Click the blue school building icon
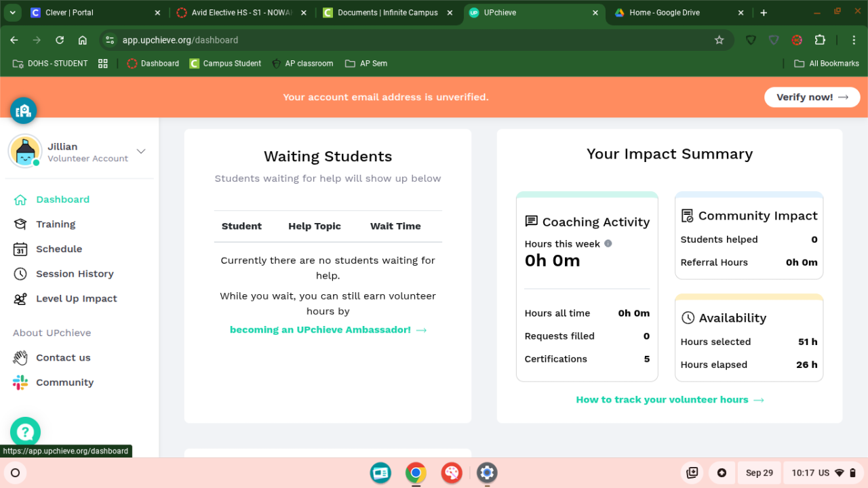This screenshot has width=868, height=488. tap(23, 110)
